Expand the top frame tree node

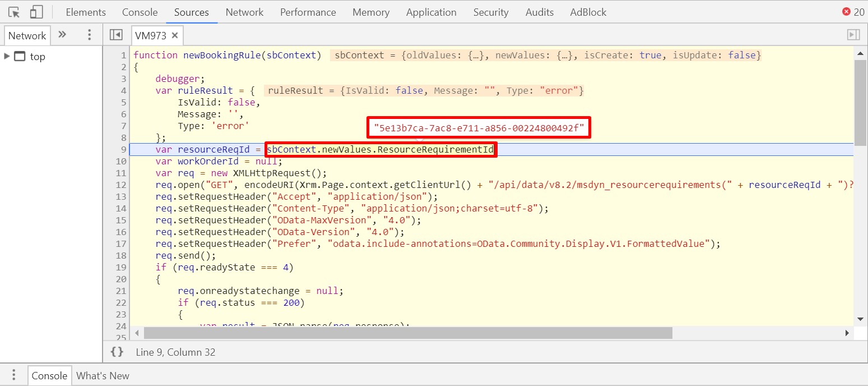[x=7, y=56]
